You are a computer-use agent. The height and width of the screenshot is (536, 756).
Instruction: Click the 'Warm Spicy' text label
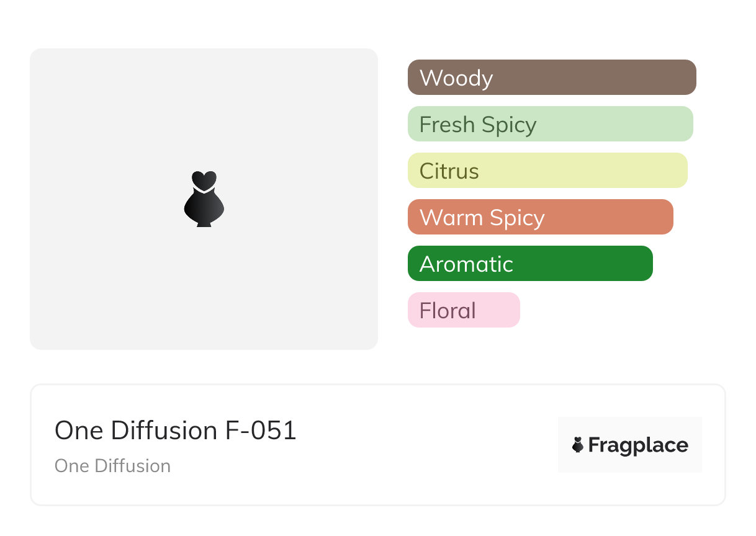tap(482, 218)
